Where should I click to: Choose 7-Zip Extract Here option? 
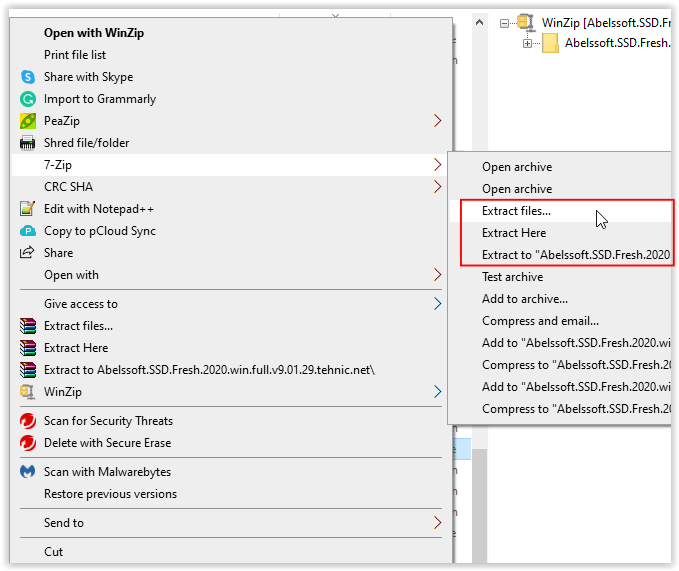[x=514, y=233]
